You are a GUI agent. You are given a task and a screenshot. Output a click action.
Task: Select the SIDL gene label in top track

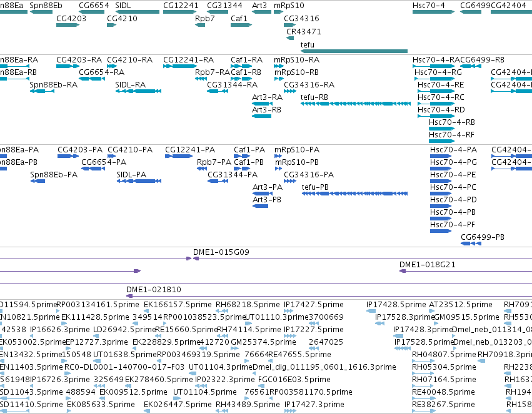tap(123, 6)
